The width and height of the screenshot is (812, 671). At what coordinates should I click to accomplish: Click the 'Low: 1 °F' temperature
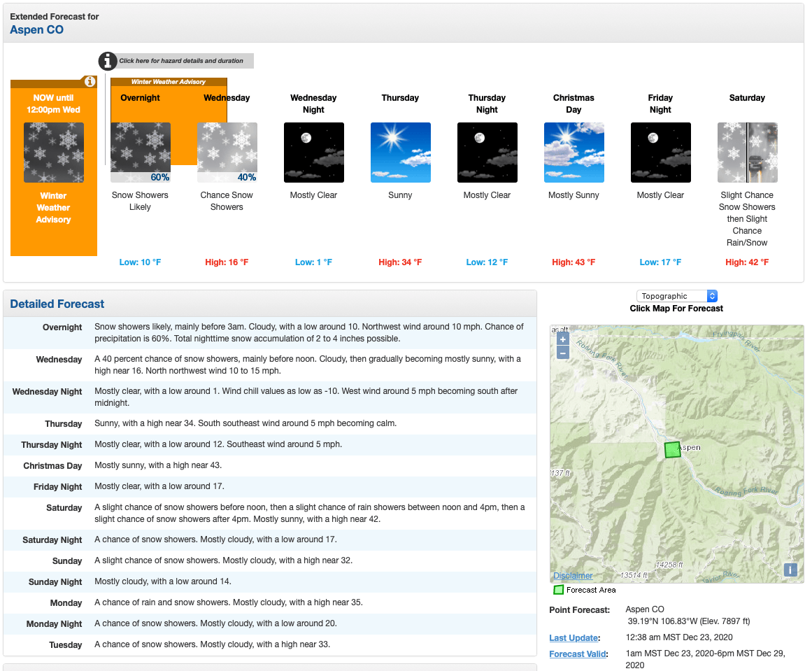pos(314,262)
